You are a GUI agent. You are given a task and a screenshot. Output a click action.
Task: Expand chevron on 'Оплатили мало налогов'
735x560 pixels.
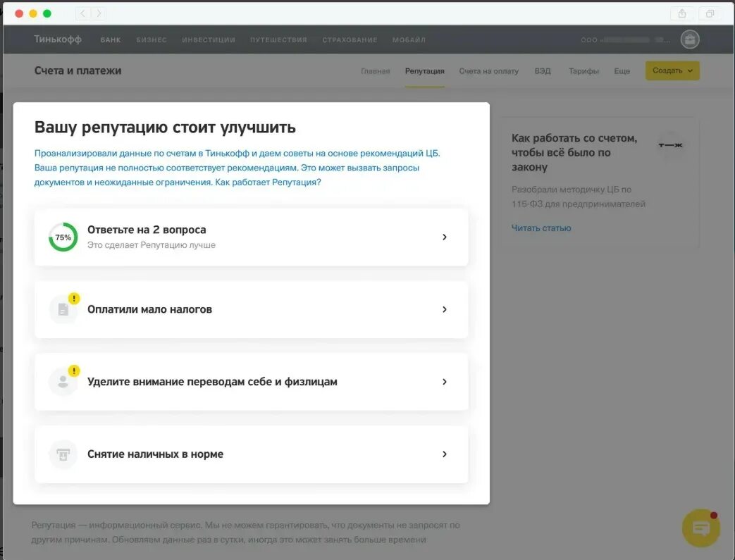445,309
